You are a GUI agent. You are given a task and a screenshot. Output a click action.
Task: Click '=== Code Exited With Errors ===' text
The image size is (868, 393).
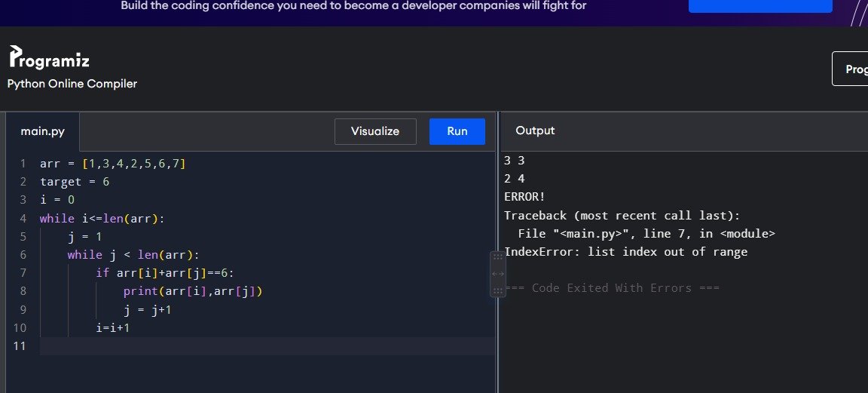(612, 287)
